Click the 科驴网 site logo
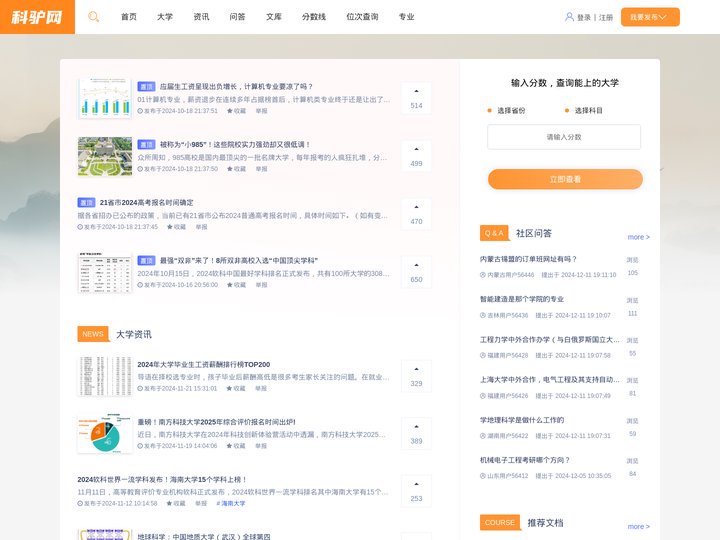Screen dimensions: 720x540 click(37, 17)
